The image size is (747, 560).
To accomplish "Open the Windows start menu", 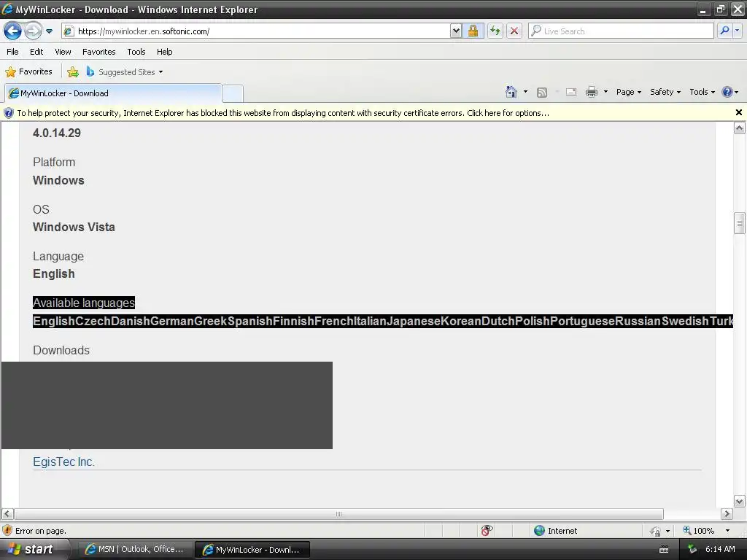I will pos(31,549).
